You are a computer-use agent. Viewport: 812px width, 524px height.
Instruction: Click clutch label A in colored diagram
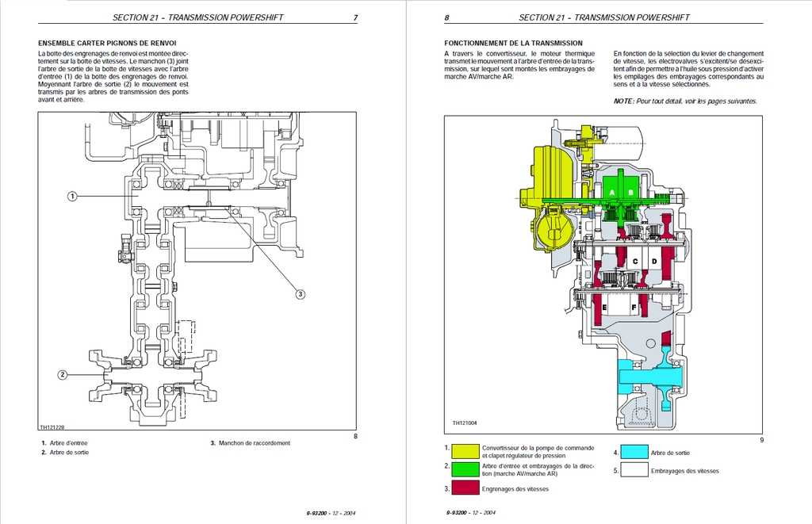pos(612,193)
